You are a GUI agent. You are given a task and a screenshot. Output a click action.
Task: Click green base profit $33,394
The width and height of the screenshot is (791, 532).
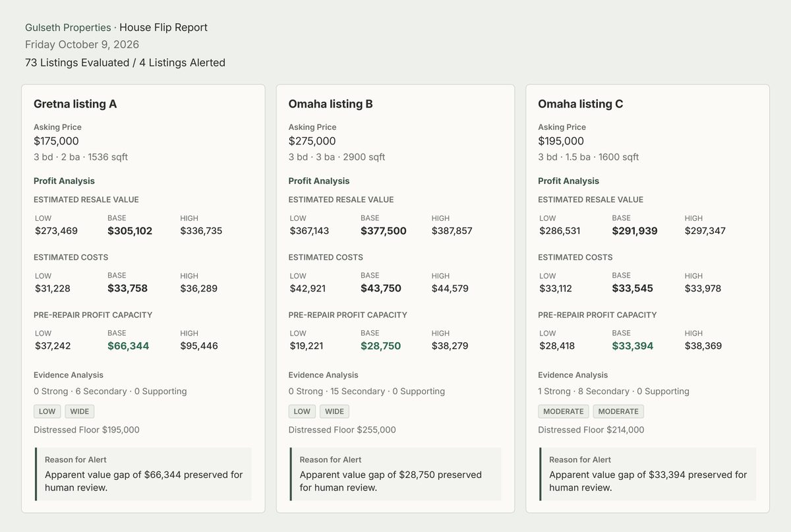pyautogui.click(x=633, y=345)
